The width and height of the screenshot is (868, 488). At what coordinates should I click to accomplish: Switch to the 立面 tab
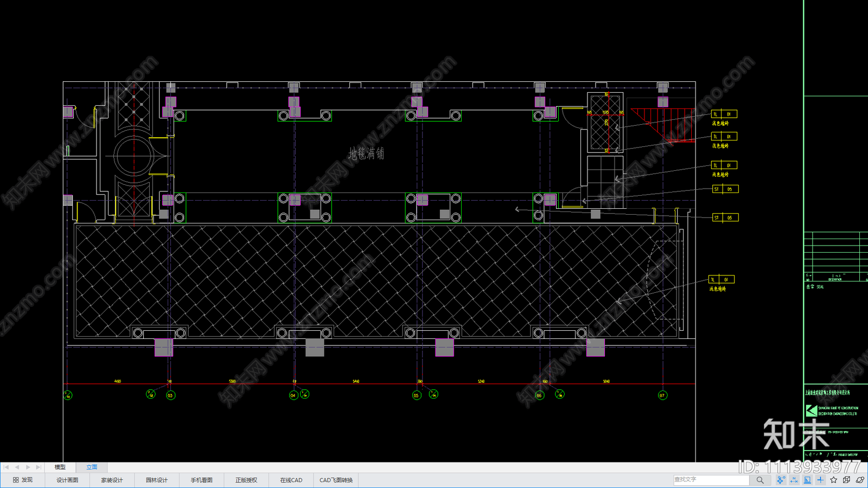(x=92, y=467)
